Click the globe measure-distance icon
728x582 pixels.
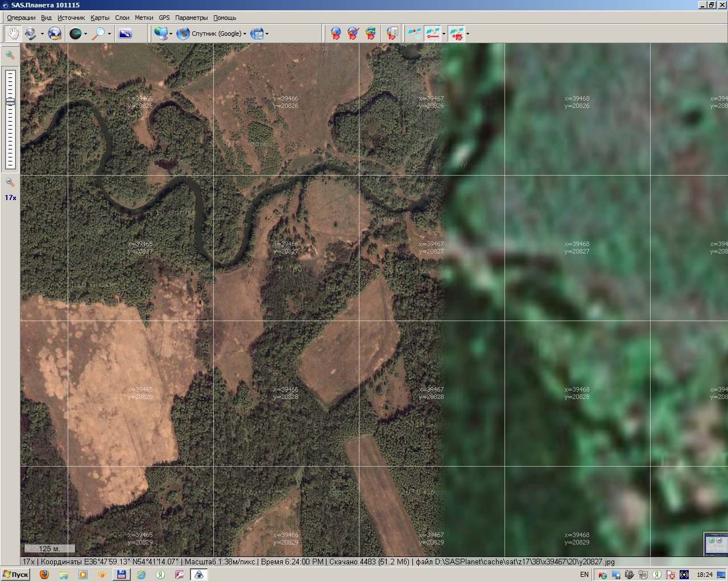tap(55, 34)
